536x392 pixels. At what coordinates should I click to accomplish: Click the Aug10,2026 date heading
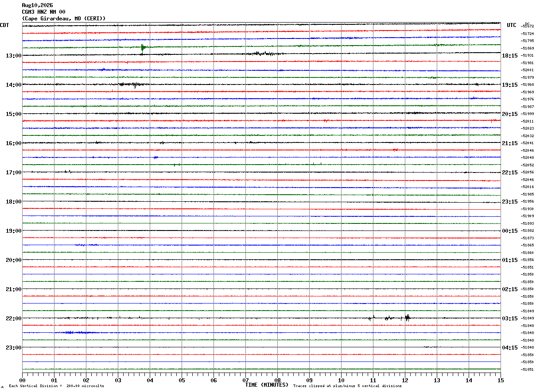[37, 5]
